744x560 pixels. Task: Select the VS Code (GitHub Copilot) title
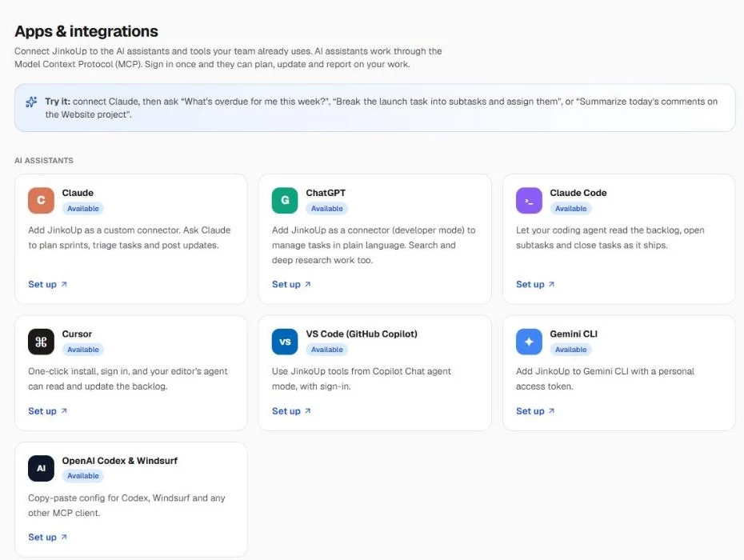click(x=362, y=334)
